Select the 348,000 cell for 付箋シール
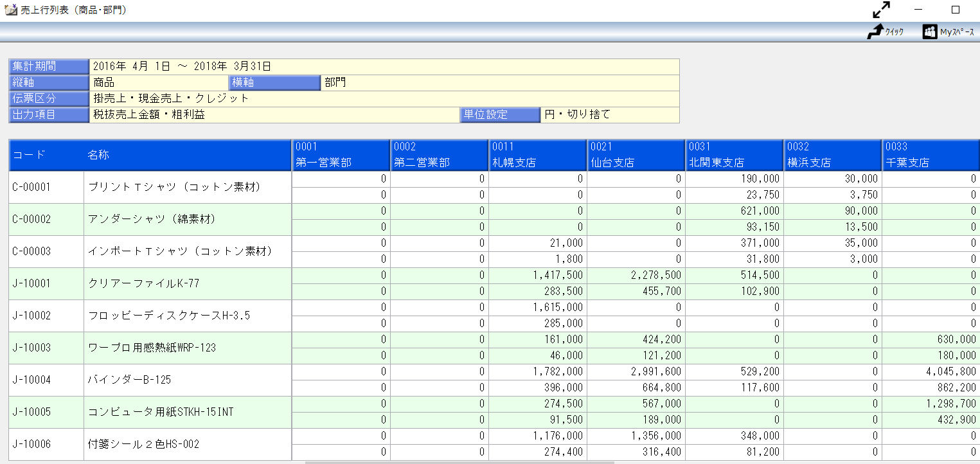The height and width of the screenshot is (464, 980). tap(734, 436)
